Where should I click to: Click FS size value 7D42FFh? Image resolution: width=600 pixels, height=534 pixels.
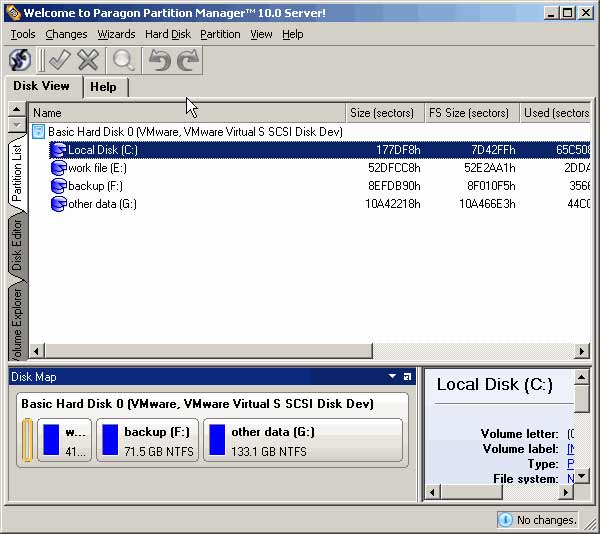(493, 150)
